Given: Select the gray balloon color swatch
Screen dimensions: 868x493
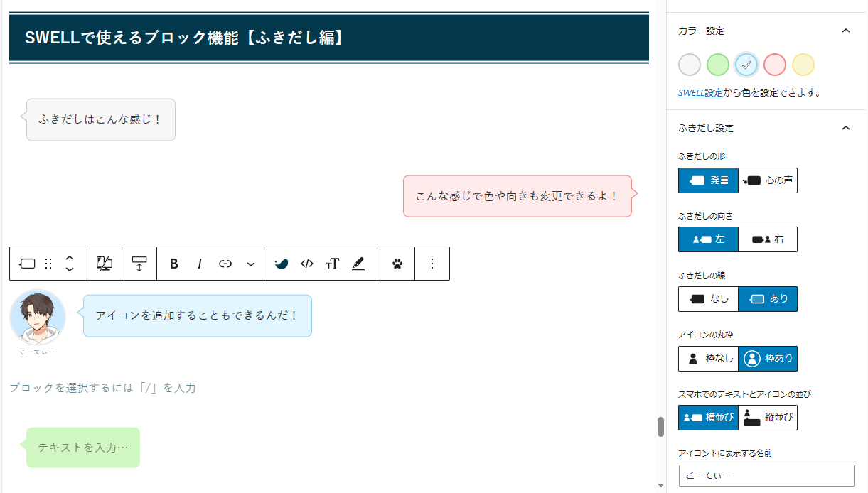Looking at the screenshot, I should pyautogui.click(x=690, y=65).
